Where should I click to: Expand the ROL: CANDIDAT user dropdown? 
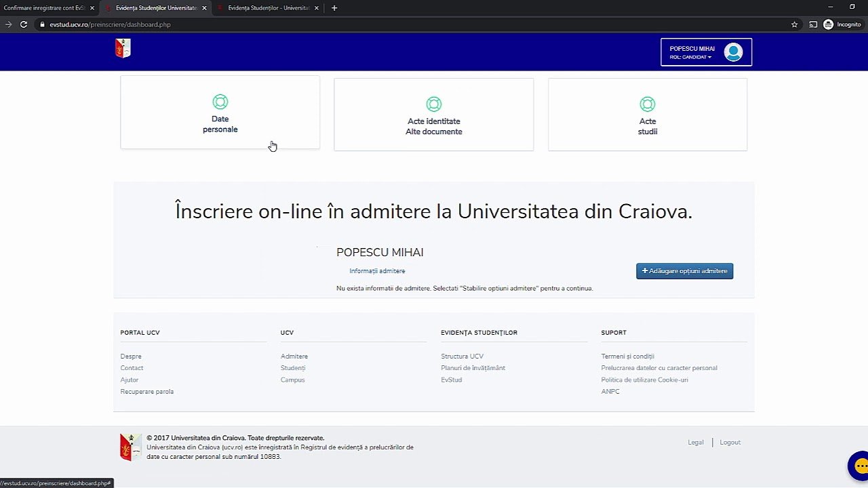click(x=691, y=58)
